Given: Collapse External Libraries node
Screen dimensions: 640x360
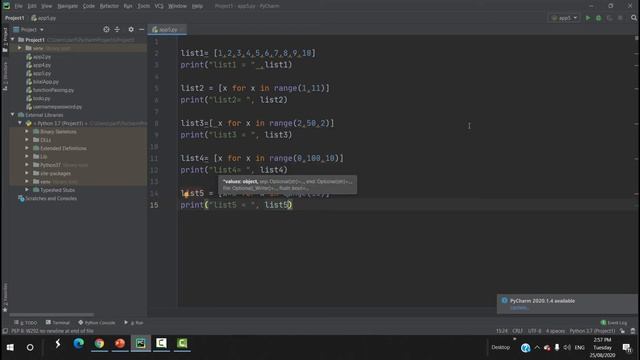Looking at the screenshot, I should [x=13, y=115].
